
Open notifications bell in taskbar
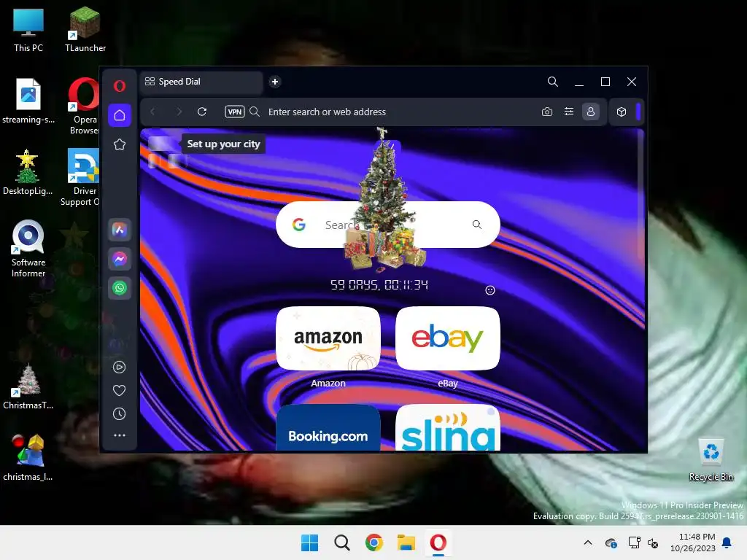click(727, 542)
